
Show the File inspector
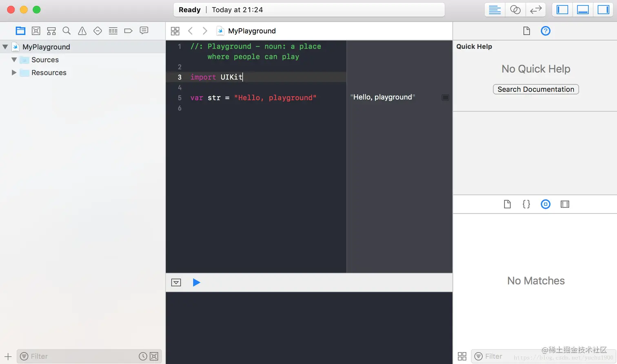coord(526,31)
